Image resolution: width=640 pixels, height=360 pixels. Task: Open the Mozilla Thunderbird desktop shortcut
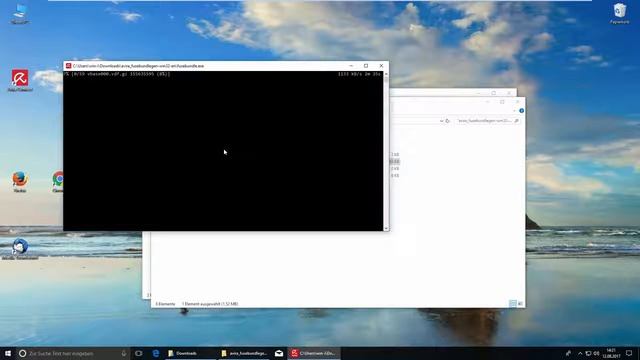(20, 249)
